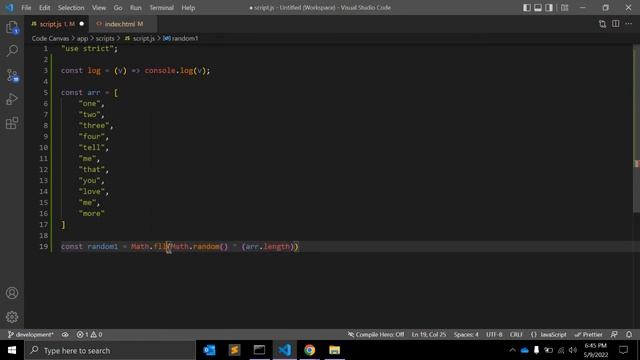Open File Explorer from the taskbar
This screenshot has height=360, width=640.
click(x=334, y=350)
